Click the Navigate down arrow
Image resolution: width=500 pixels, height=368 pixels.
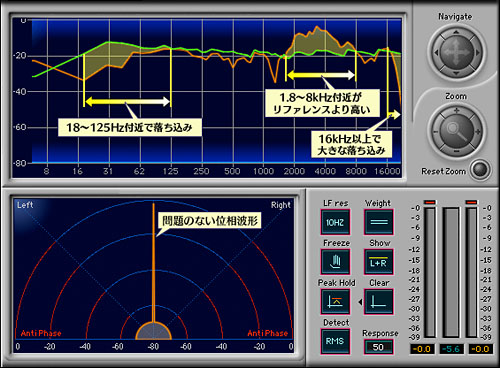(x=456, y=73)
